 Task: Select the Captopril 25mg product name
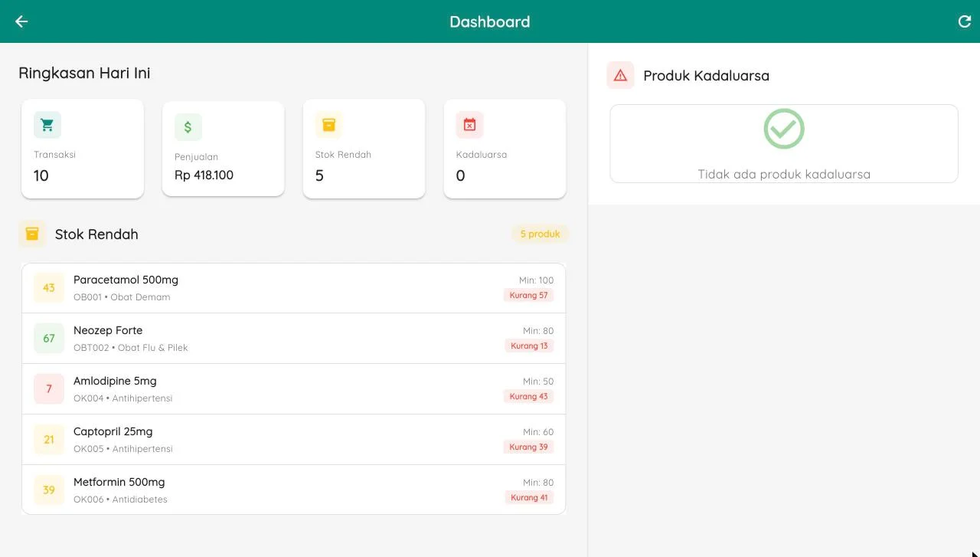113,431
